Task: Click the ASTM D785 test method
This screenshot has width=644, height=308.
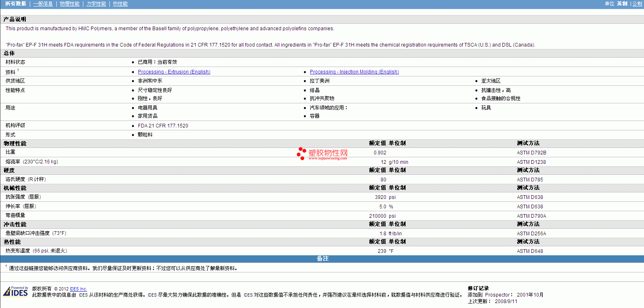Action: point(530,180)
